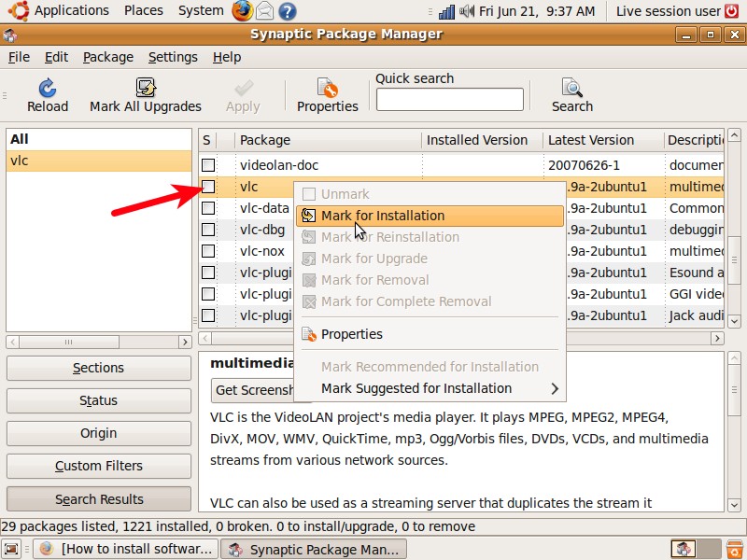
Task: Click the show desktop icon in taskbar
Action: tap(11, 549)
